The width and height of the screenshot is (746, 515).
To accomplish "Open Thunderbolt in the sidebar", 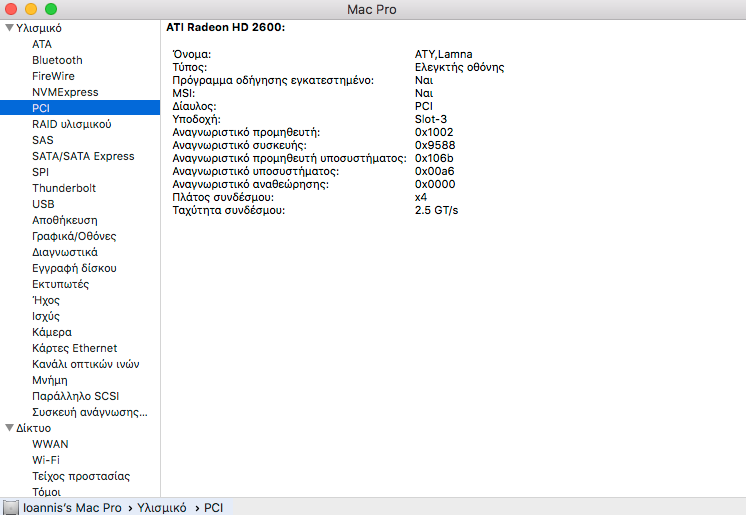I will (64, 188).
